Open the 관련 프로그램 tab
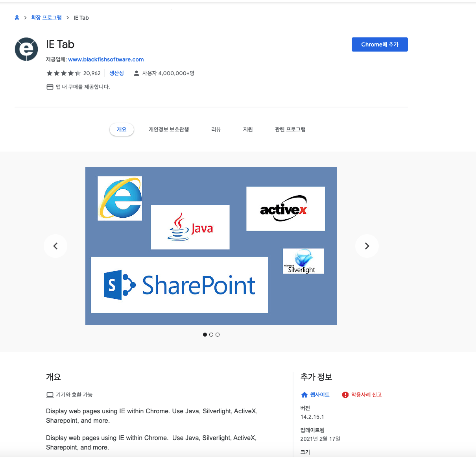 [290, 130]
